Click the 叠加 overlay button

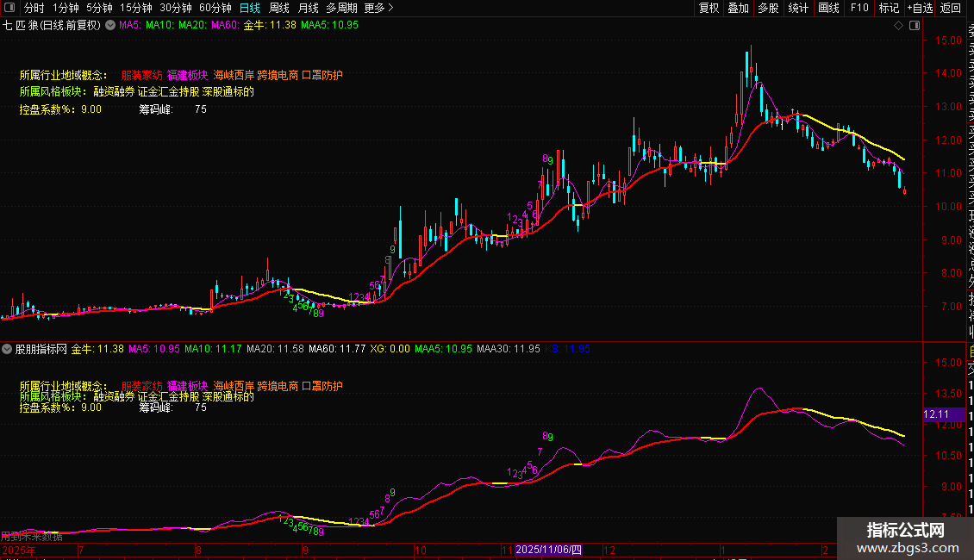point(738,8)
